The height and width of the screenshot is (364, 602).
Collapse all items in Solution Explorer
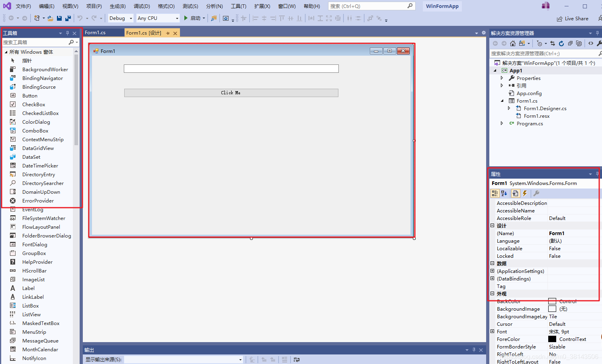pyautogui.click(x=570, y=43)
